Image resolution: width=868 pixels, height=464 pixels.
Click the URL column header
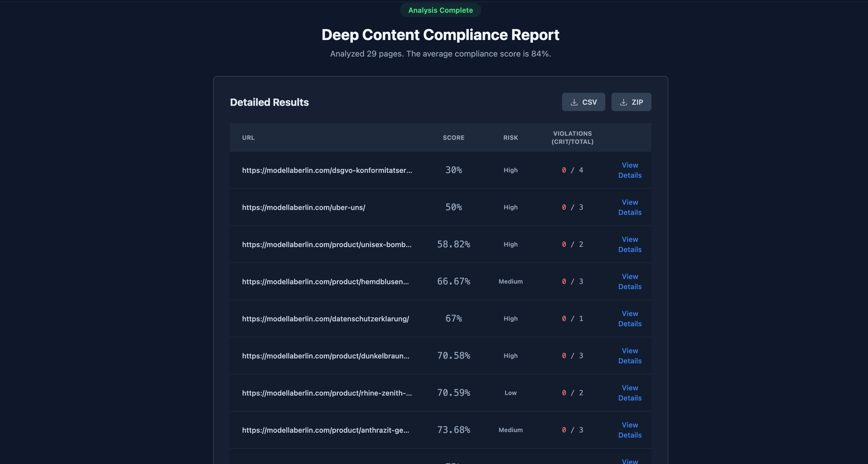pos(248,137)
